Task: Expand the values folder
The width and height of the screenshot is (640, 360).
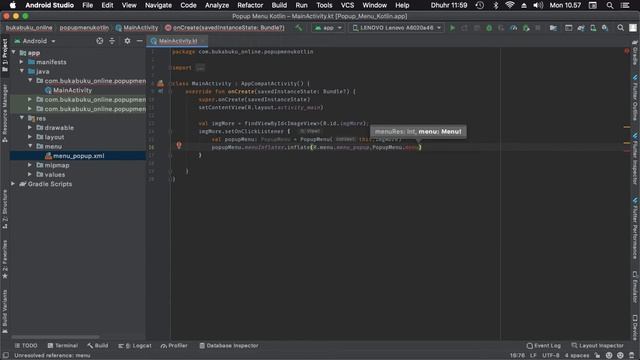Action: (30, 174)
